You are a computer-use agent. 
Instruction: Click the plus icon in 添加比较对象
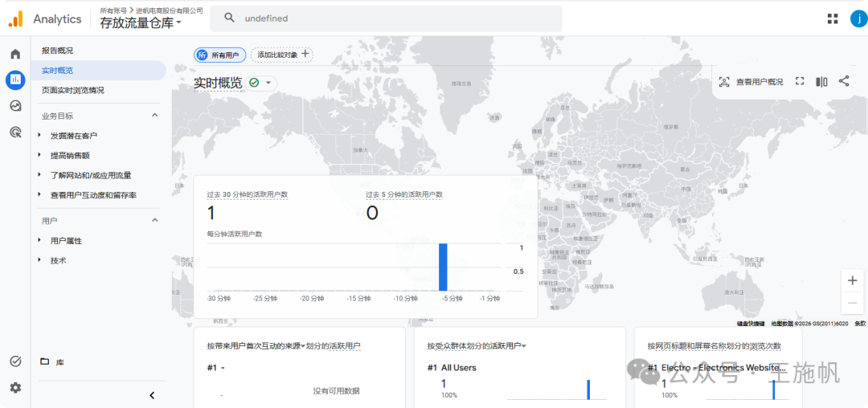coord(305,54)
